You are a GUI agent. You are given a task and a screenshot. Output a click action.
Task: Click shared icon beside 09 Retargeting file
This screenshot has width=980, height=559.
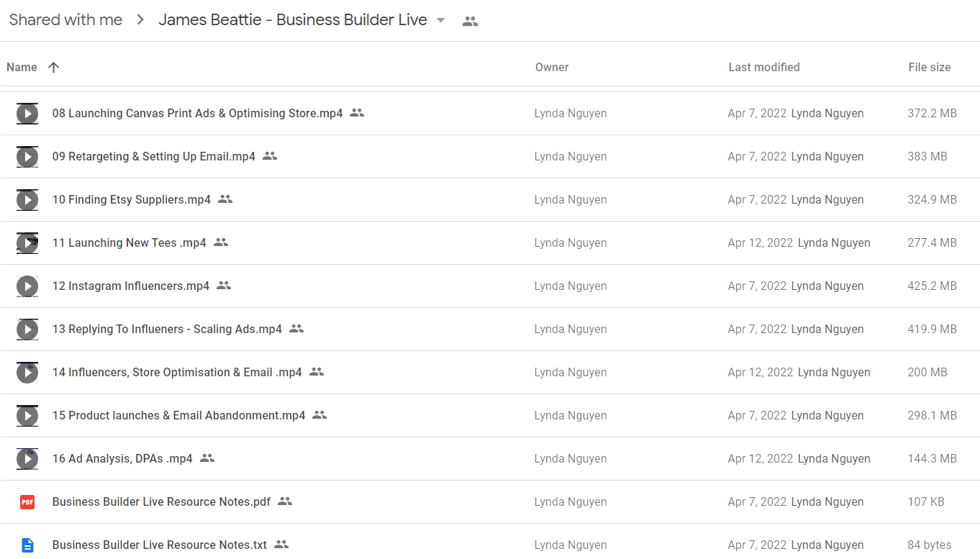click(x=270, y=156)
